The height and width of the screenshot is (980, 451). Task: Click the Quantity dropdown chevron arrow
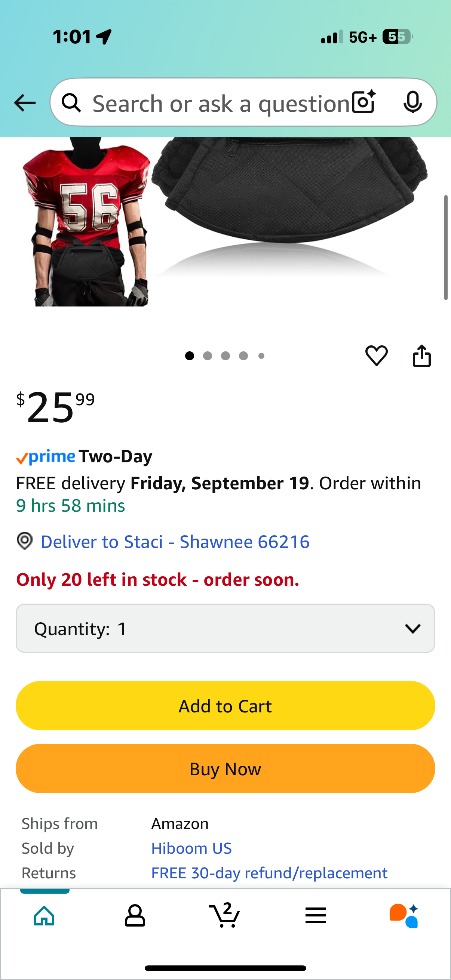pos(412,629)
